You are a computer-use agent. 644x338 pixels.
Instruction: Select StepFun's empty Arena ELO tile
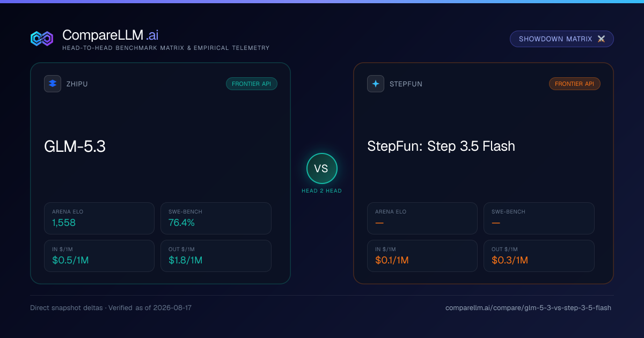[422, 218]
